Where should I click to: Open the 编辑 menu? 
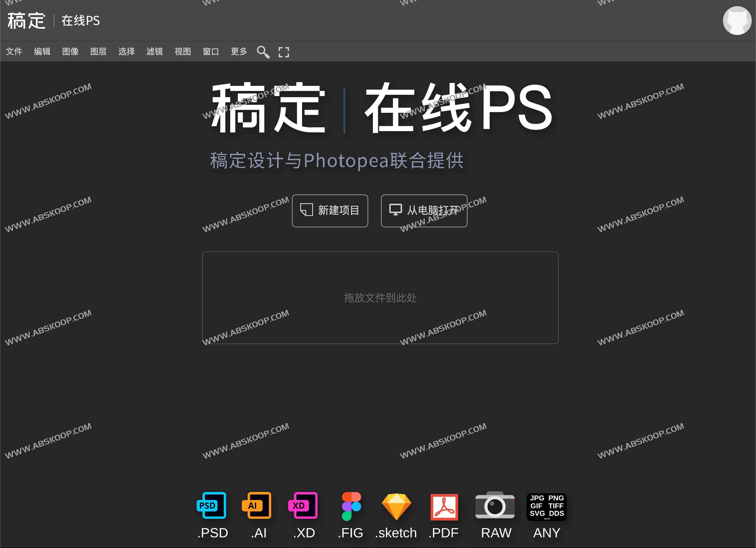click(x=42, y=52)
